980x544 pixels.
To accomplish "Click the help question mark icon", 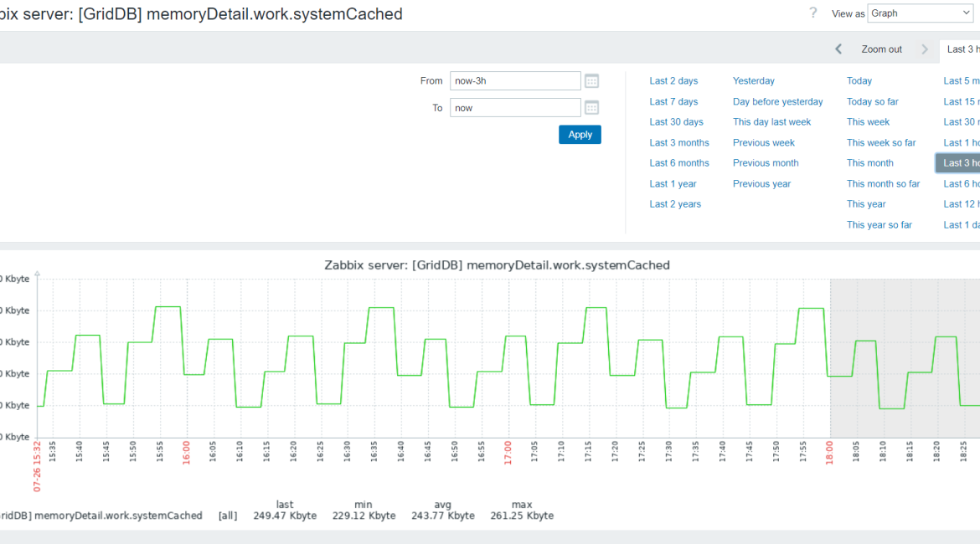I will click(812, 13).
